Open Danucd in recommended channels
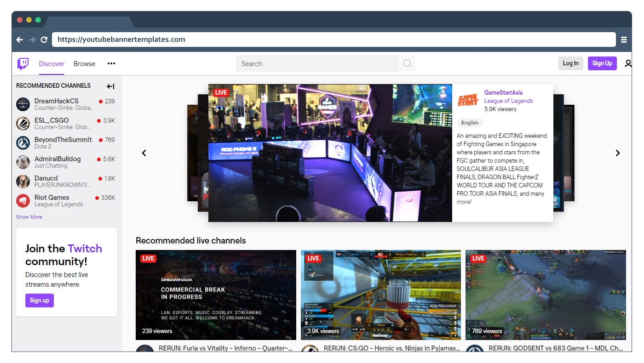 66,181
